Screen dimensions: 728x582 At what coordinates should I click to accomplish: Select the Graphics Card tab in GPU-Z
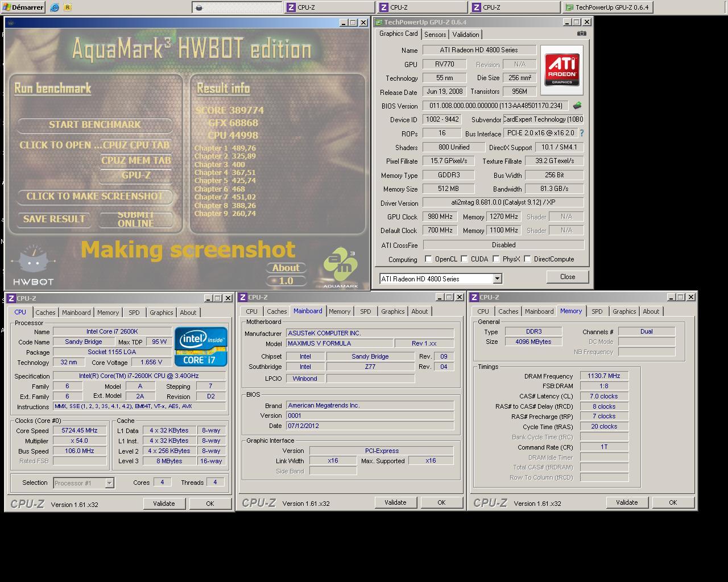(x=399, y=34)
